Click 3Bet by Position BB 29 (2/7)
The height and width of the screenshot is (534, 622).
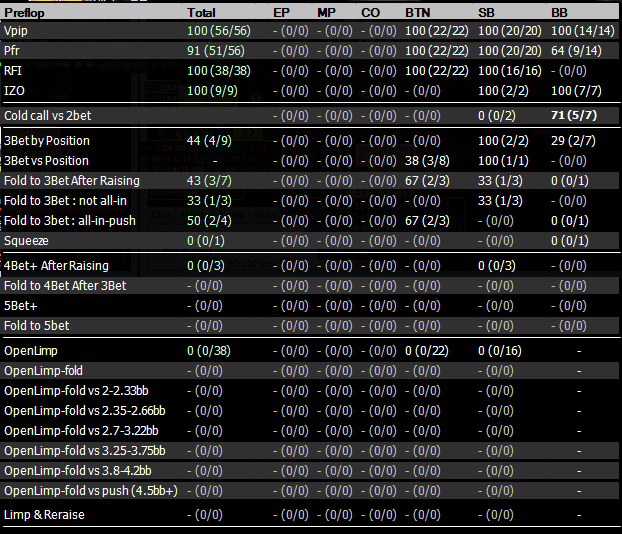pyautogui.click(x=573, y=141)
